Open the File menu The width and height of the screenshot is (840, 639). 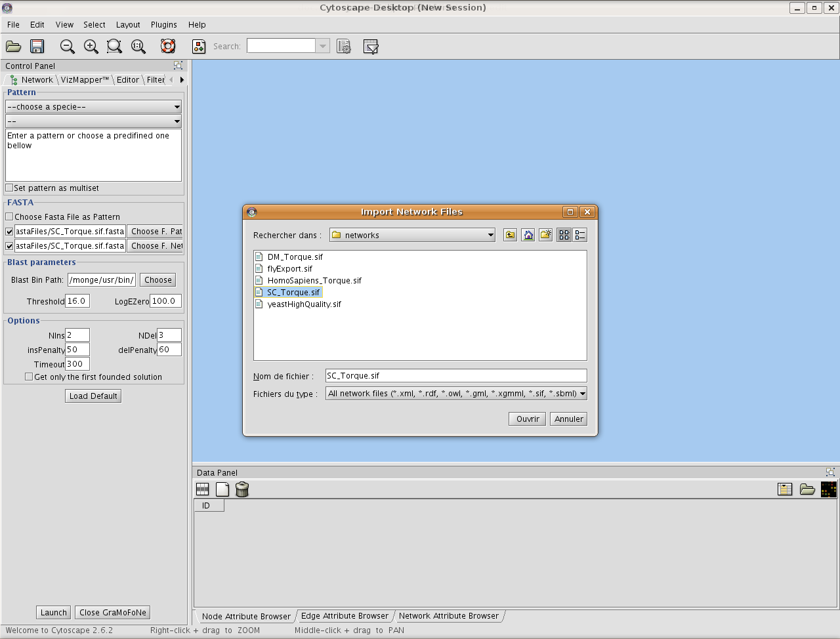pyautogui.click(x=13, y=24)
